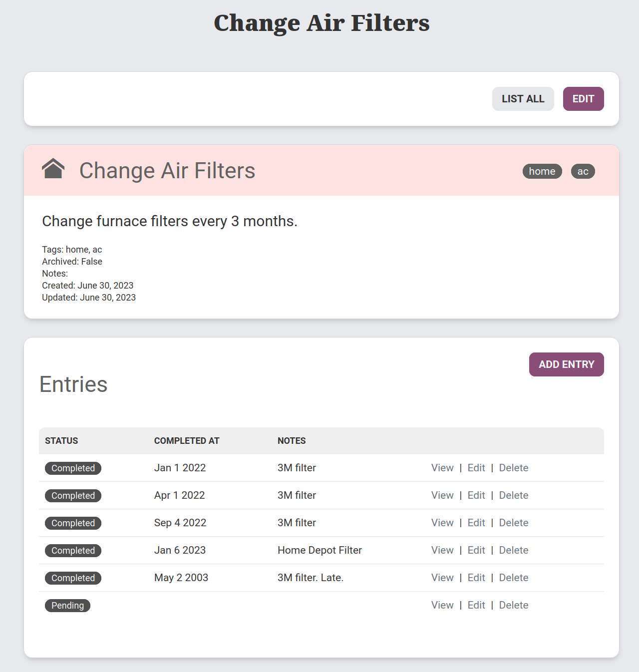Click the STATUS column header
Viewport: 639px width, 672px height.
pos(61,441)
